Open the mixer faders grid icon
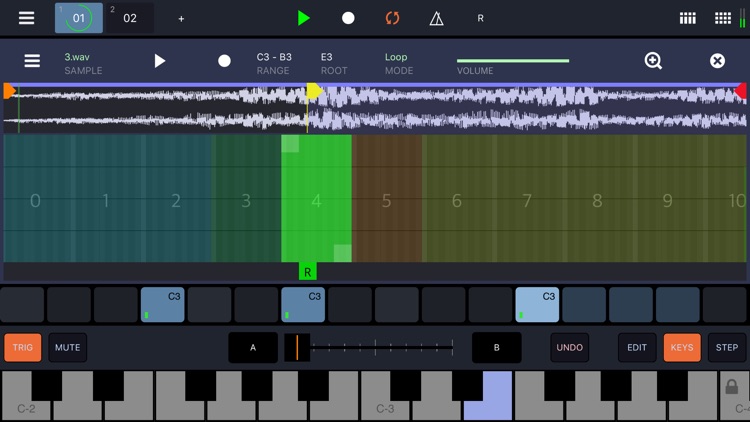750x422 pixels. (688, 18)
